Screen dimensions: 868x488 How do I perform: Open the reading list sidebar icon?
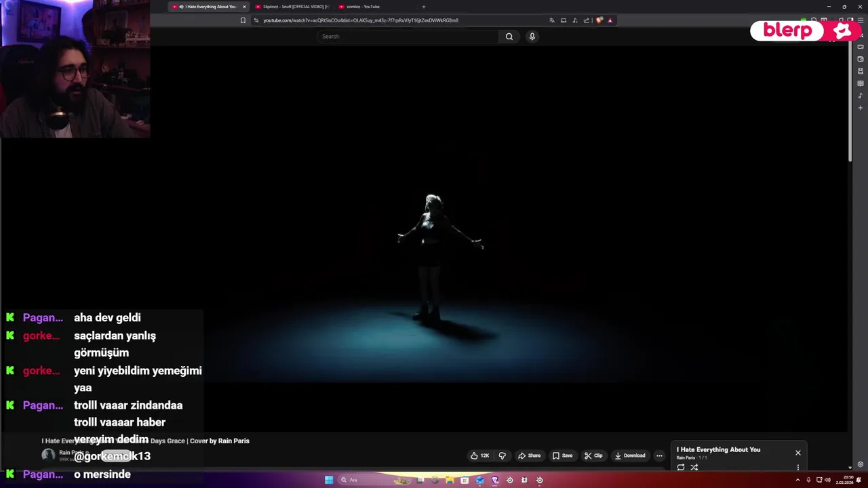pyautogui.click(x=861, y=83)
